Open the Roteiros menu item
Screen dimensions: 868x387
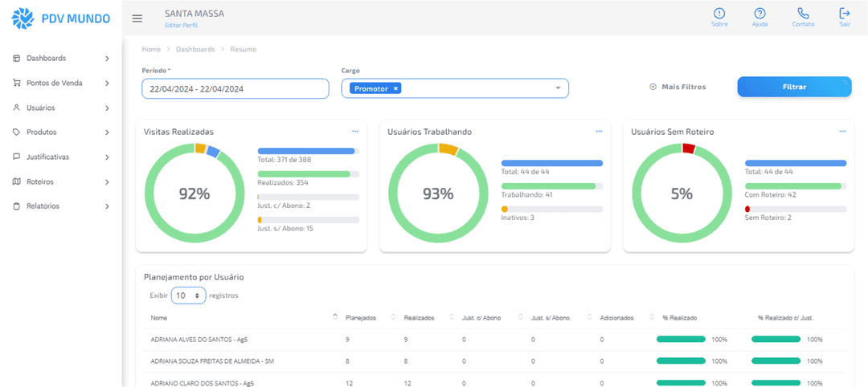[x=61, y=181]
